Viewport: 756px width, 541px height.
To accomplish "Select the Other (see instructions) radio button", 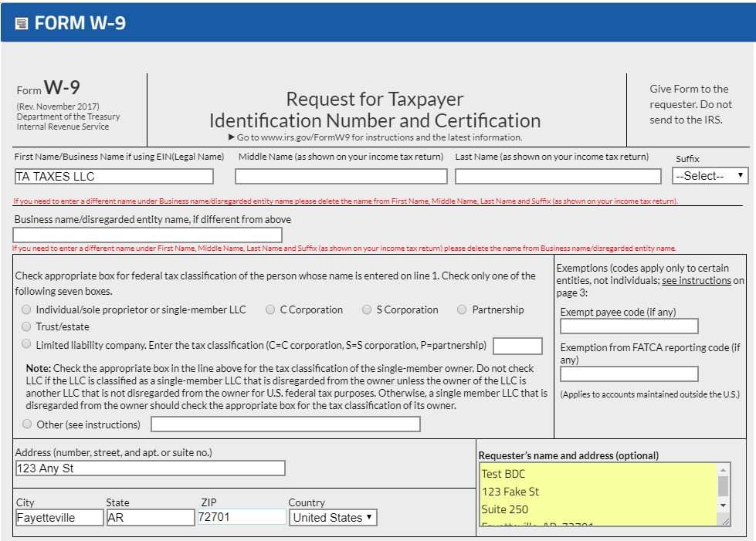I will point(27,424).
